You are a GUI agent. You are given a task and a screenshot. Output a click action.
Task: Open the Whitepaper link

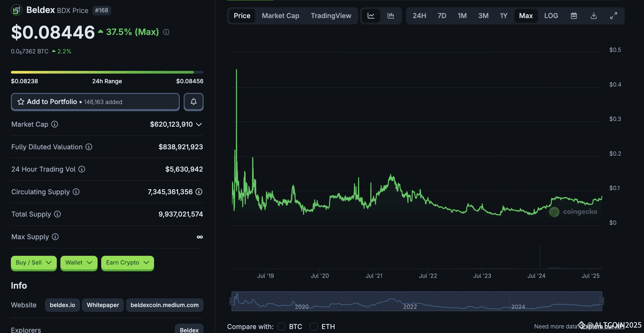(x=103, y=305)
